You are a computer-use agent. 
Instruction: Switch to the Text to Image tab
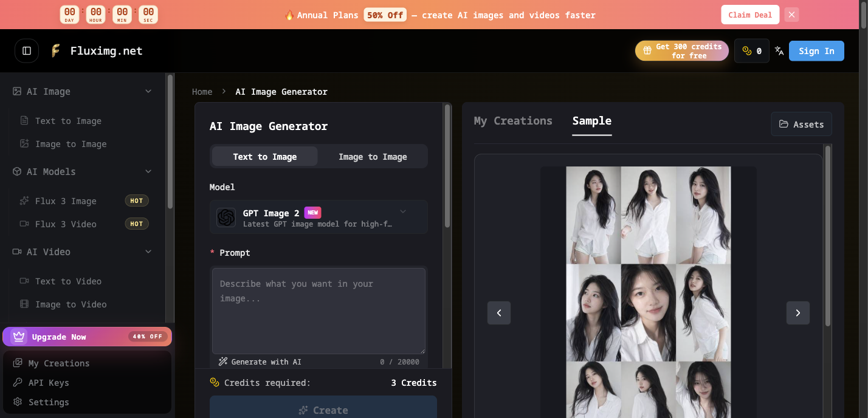point(265,157)
